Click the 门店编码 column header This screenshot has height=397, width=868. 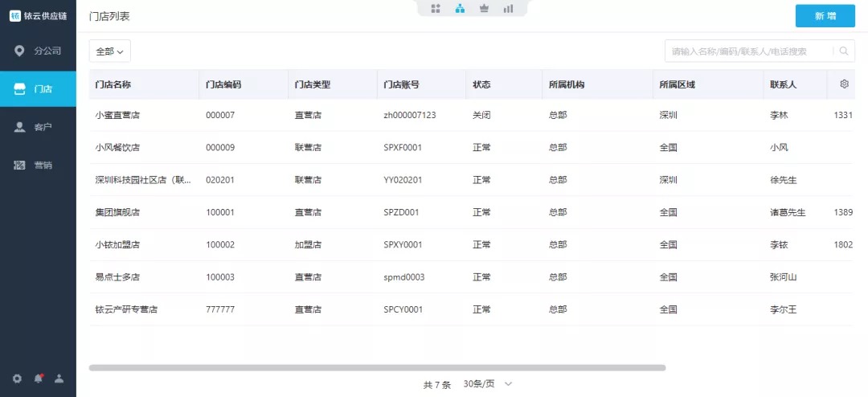223,84
